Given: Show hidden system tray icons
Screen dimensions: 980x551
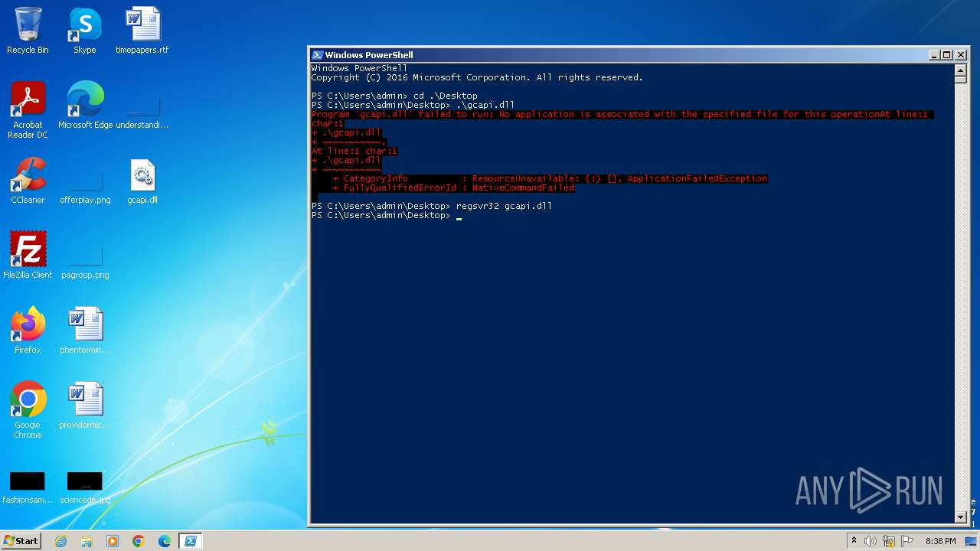Looking at the screenshot, I should click(x=854, y=541).
